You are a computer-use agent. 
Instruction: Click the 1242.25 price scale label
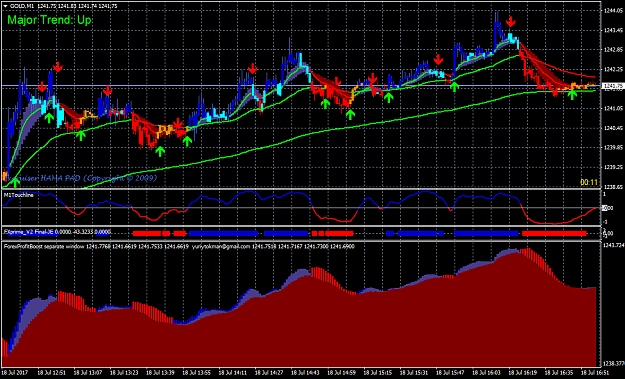(613, 69)
